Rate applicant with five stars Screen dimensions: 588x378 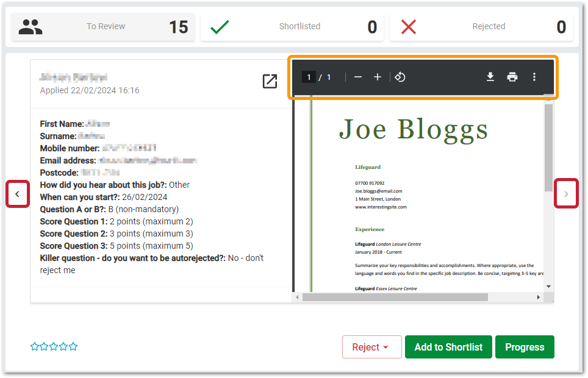coord(73,347)
